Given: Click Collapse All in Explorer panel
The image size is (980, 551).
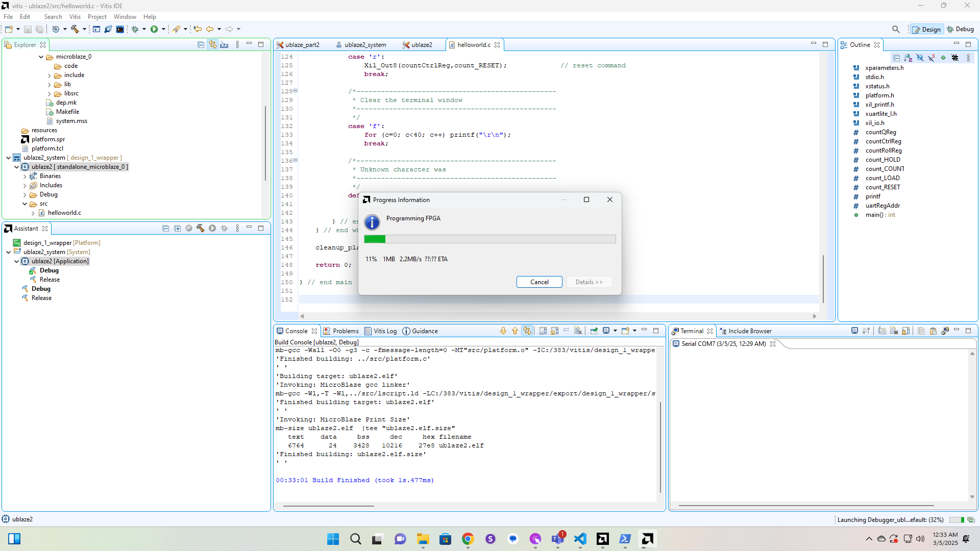Looking at the screenshot, I should [201, 45].
